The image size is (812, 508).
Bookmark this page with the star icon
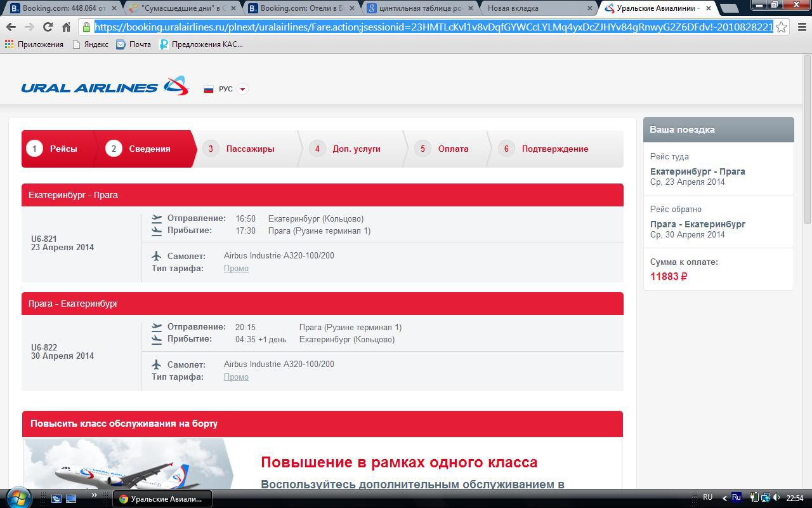pos(782,27)
